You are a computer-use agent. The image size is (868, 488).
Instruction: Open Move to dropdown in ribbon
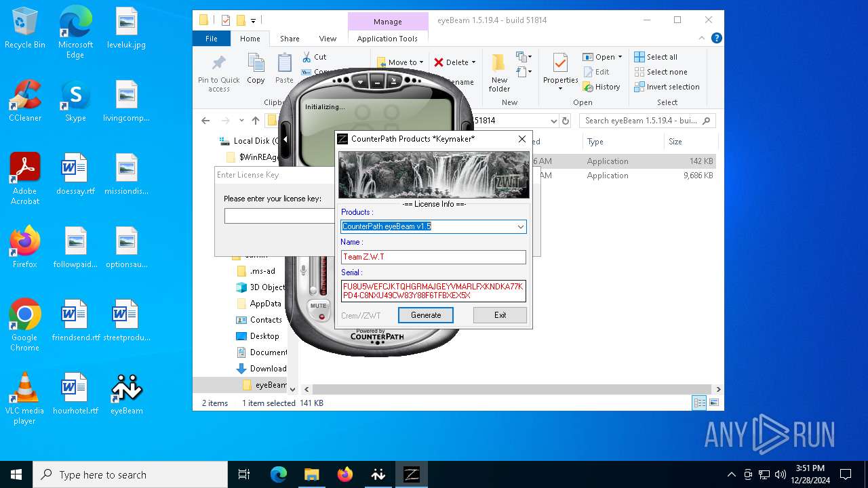[400, 62]
